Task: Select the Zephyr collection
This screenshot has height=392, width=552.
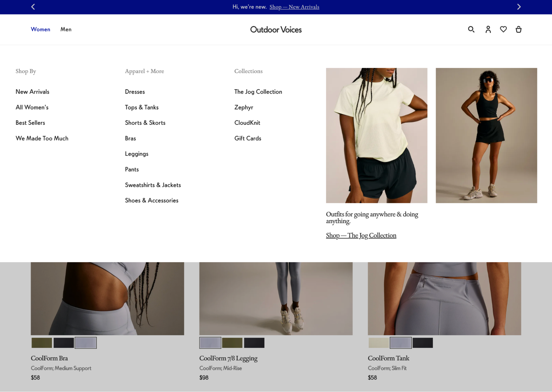Action: coord(244,107)
